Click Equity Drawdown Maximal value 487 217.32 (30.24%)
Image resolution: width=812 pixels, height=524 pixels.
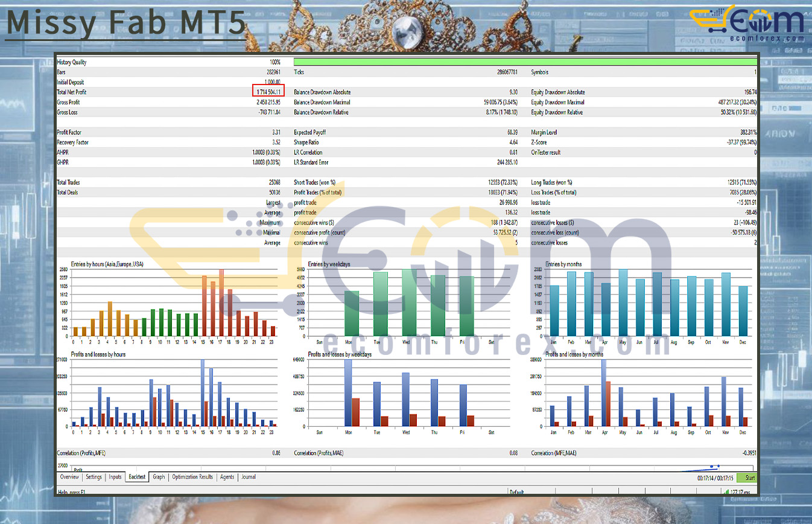(737, 103)
